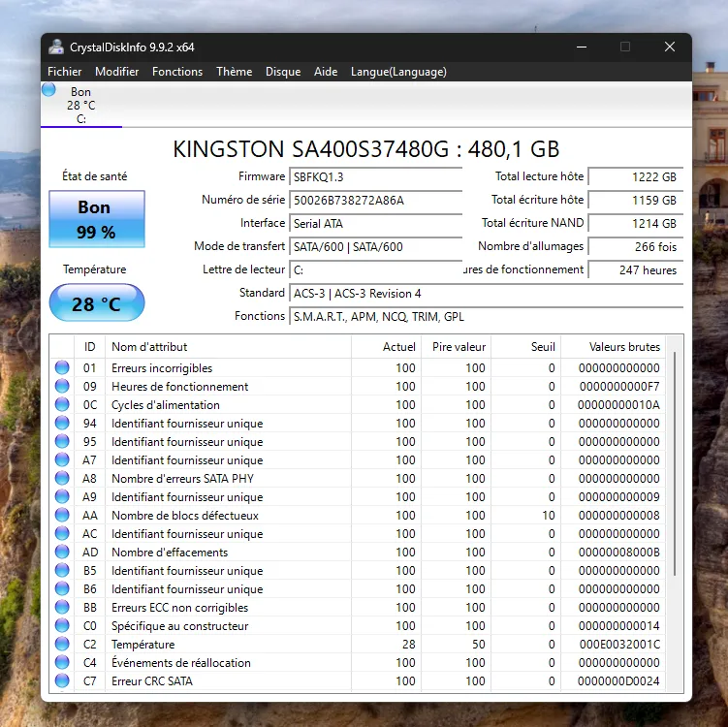Click the Total écriture hôte value 1159 GB
This screenshot has width=728, height=727.
[635, 200]
